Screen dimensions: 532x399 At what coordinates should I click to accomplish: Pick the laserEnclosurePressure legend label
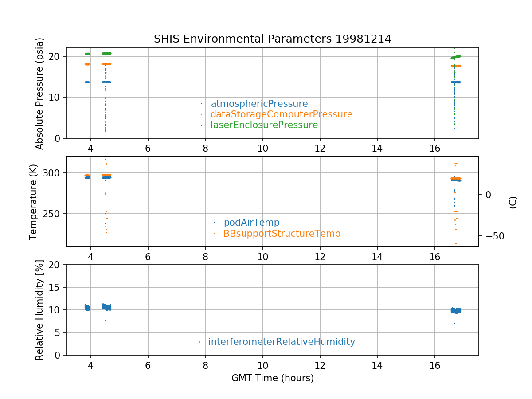(264, 125)
